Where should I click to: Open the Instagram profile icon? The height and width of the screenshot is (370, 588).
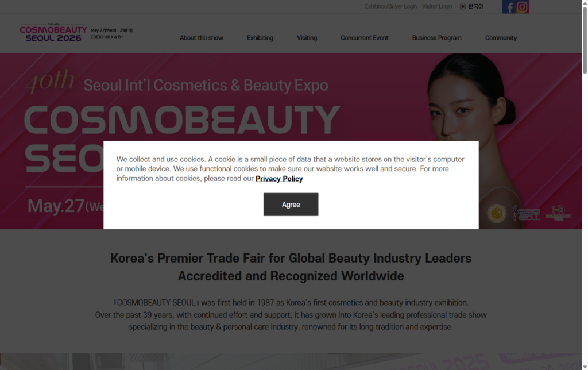point(522,7)
